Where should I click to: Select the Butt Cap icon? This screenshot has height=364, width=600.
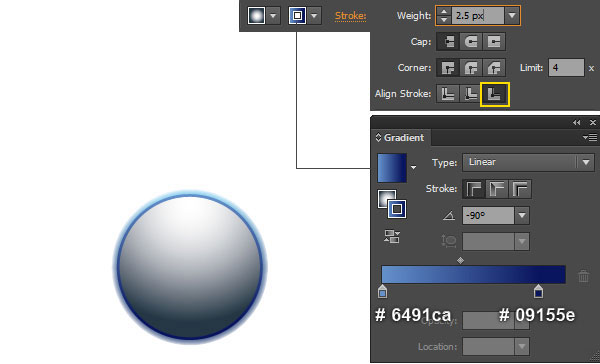pos(448,42)
